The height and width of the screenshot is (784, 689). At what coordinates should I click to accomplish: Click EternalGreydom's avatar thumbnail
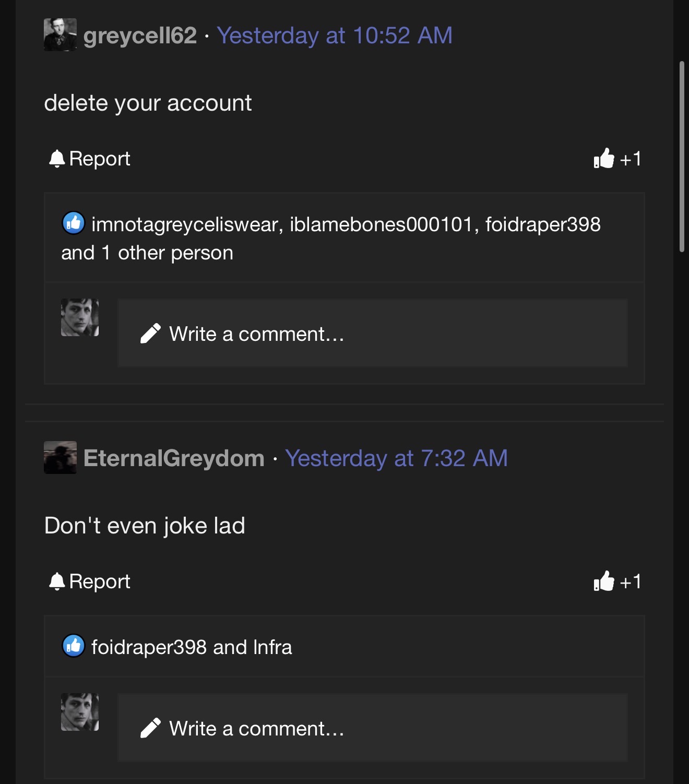60,457
